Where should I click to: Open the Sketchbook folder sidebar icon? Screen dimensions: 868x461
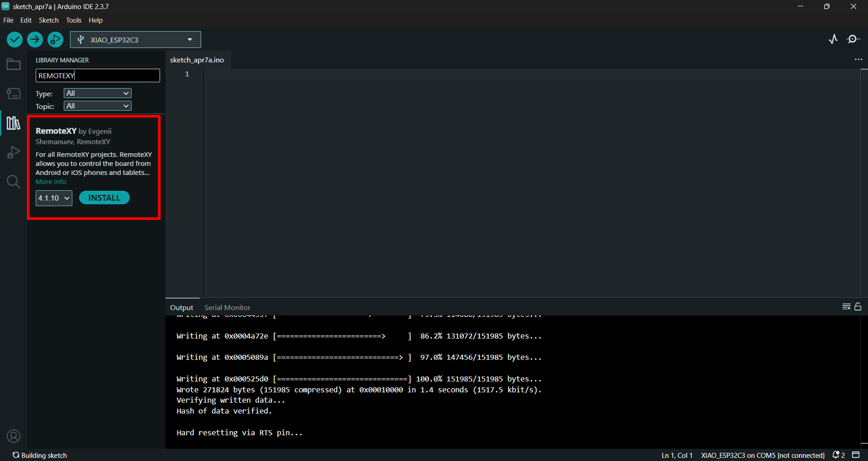tap(13, 65)
